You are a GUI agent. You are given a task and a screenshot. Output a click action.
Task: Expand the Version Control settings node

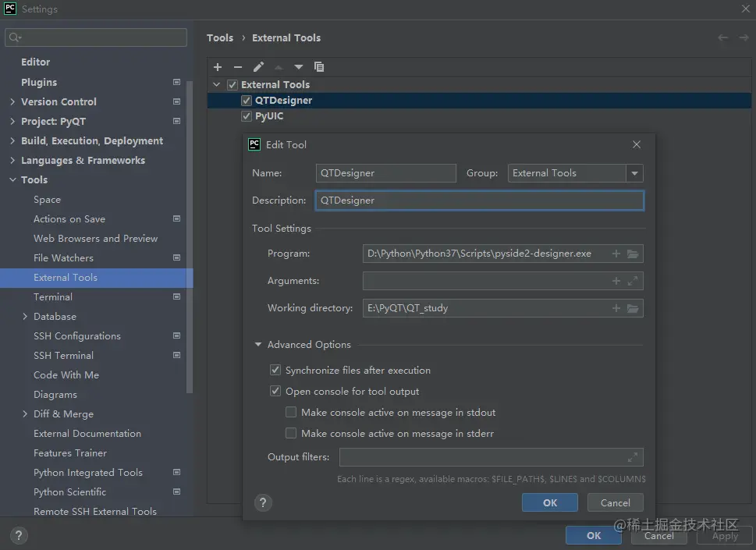pos(12,102)
